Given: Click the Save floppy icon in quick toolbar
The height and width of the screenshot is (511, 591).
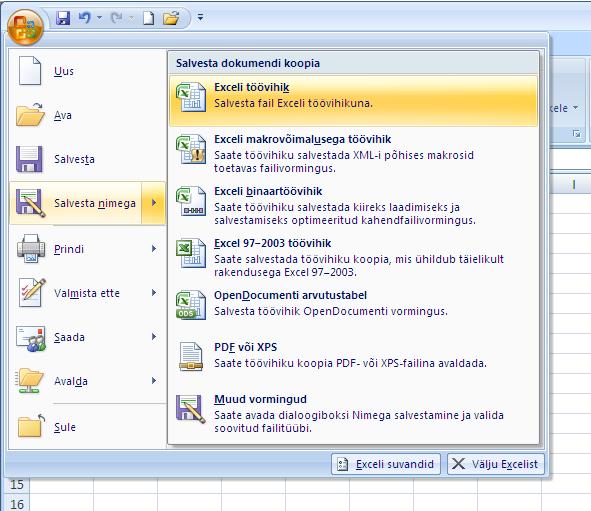Looking at the screenshot, I should (x=63, y=17).
